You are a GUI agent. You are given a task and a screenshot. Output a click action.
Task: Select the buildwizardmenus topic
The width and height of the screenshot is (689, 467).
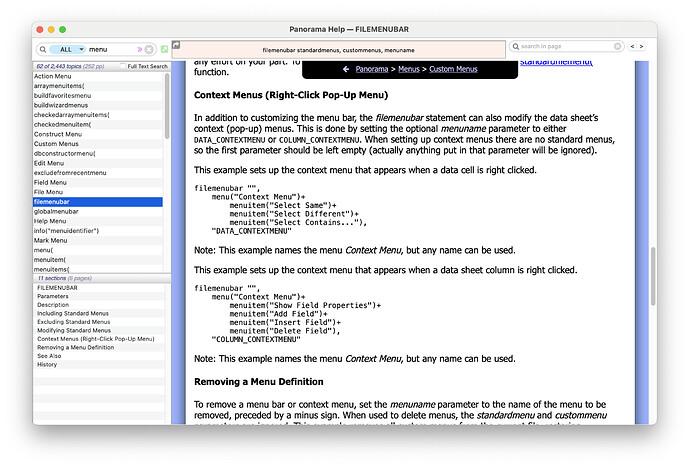(x=98, y=105)
